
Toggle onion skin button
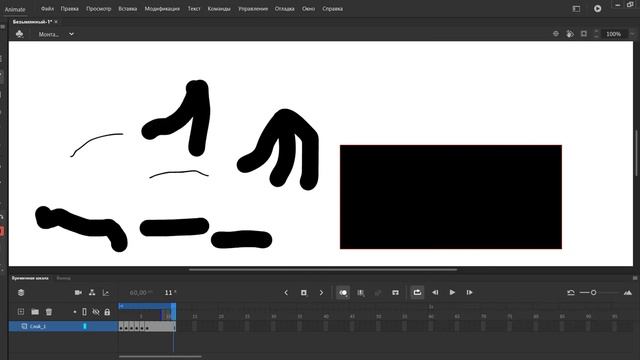[x=343, y=293]
